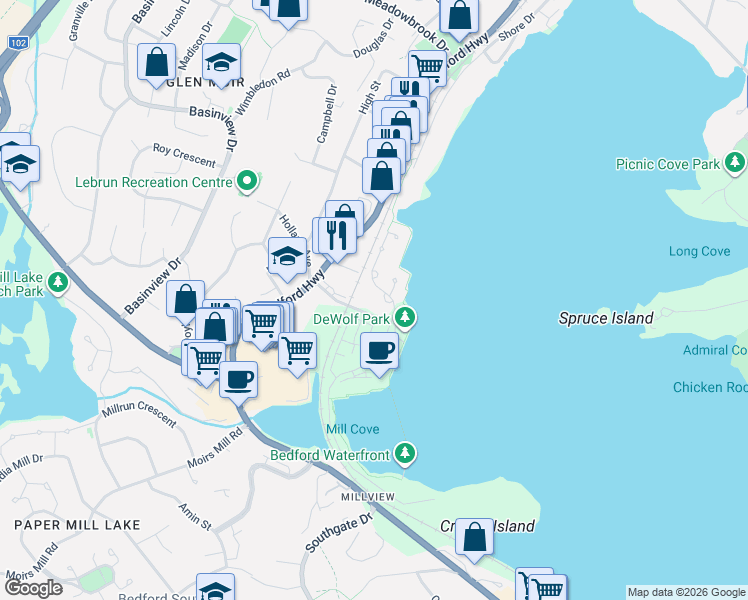Select the school marker left of Roy Crescent
Image resolution: width=748 pixels, height=600 pixels.
(20, 167)
